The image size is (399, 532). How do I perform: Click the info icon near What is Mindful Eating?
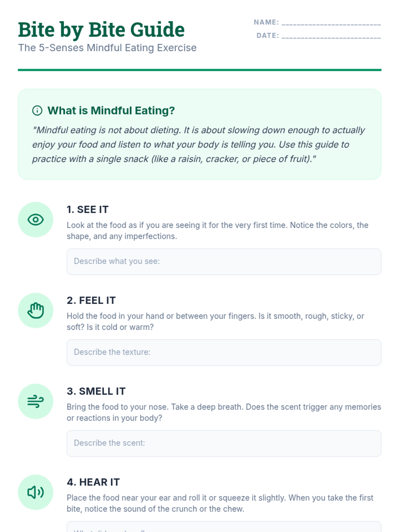pyautogui.click(x=37, y=110)
